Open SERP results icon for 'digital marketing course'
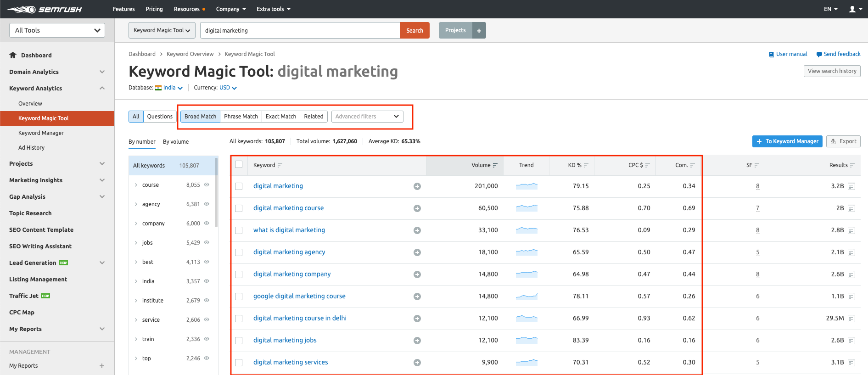868x375 pixels. [x=851, y=208]
